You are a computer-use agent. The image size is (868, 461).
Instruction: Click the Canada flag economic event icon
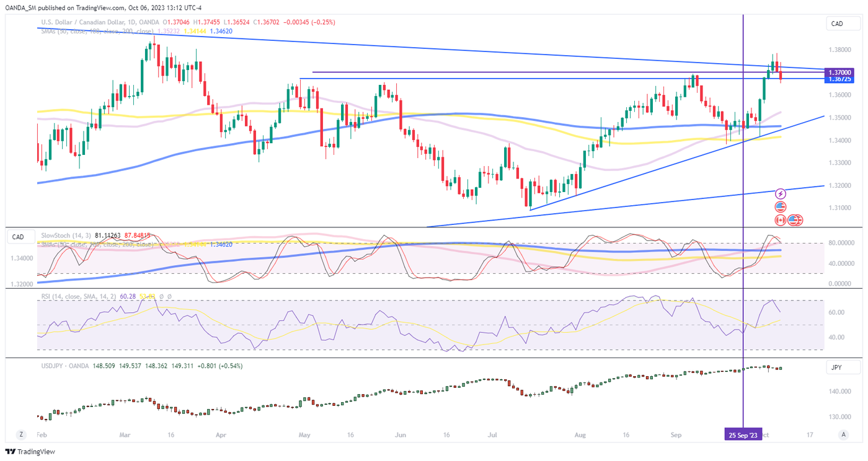pyautogui.click(x=781, y=219)
